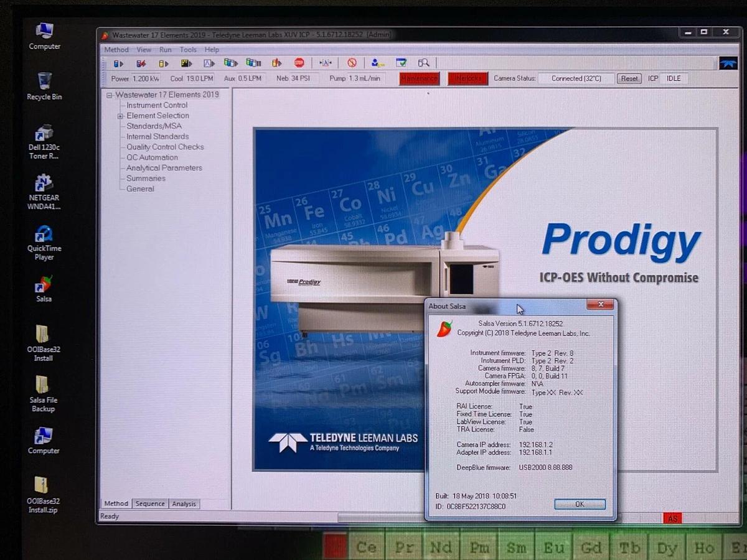747x560 pixels.
Task: Switch to the Sequence tab
Action: [x=150, y=503]
